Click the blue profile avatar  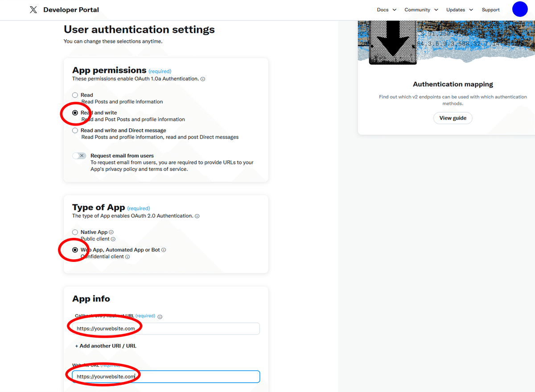click(x=520, y=9)
